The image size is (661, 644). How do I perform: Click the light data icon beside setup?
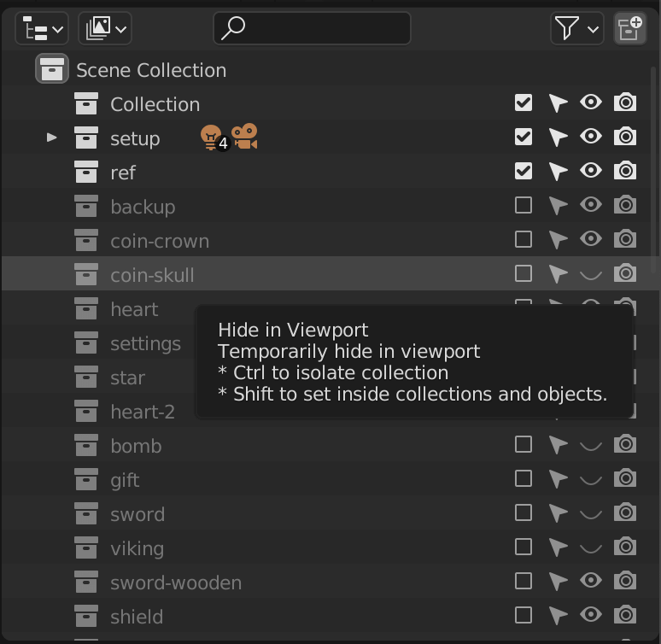[211, 137]
